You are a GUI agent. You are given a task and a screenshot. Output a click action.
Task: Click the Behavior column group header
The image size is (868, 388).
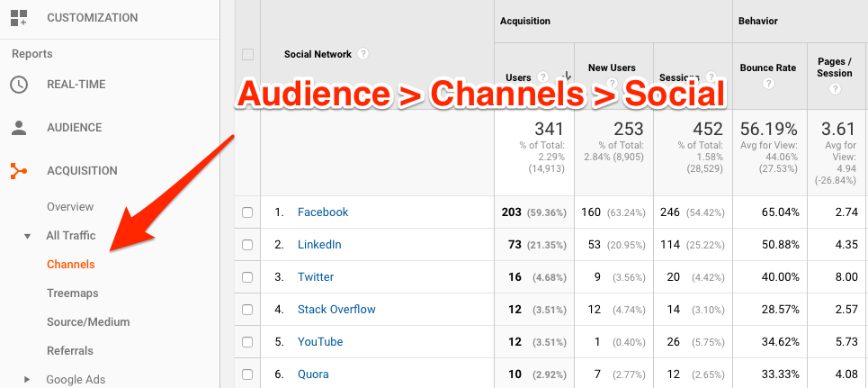758,21
